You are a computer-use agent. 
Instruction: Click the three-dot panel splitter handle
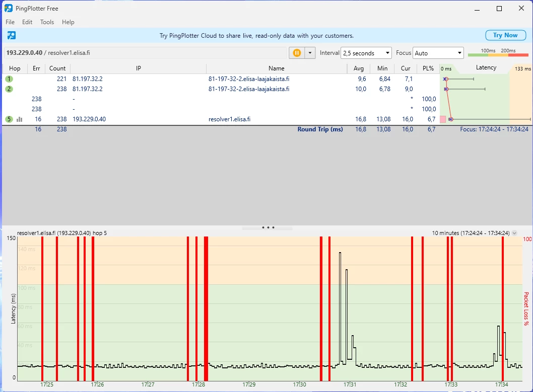click(268, 227)
